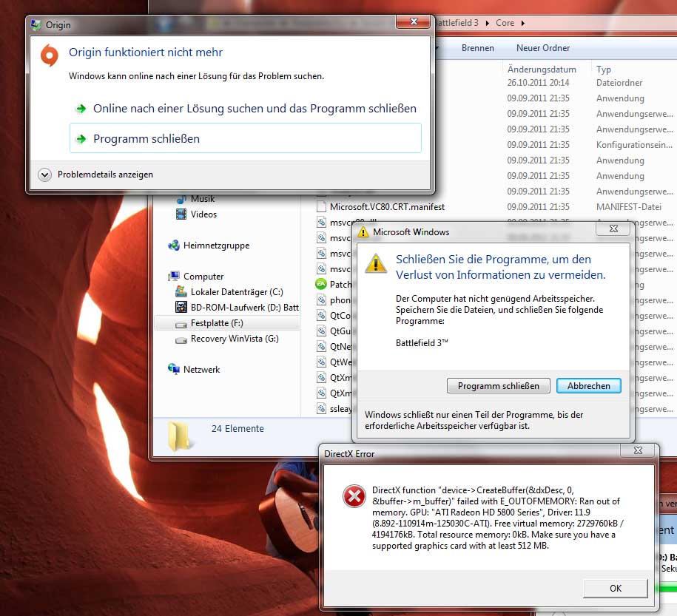Close the Microsoft Windows warning dialog
The image size is (677, 616).
pyautogui.click(x=613, y=229)
